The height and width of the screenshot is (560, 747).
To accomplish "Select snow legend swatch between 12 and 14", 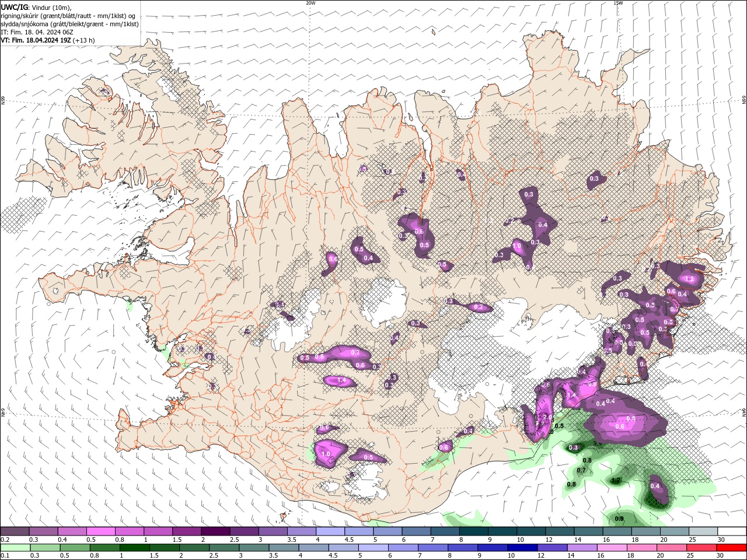I will click(560, 531).
